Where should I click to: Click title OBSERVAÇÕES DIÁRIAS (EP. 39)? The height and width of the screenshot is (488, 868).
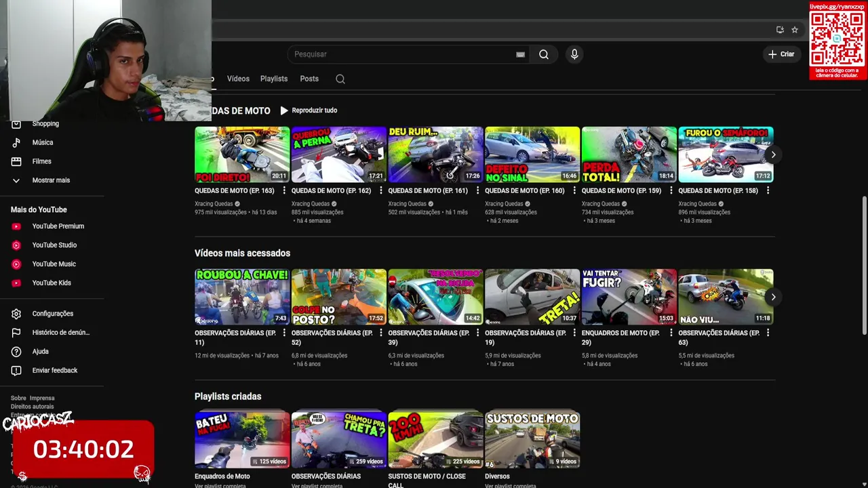tap(430, 338)
